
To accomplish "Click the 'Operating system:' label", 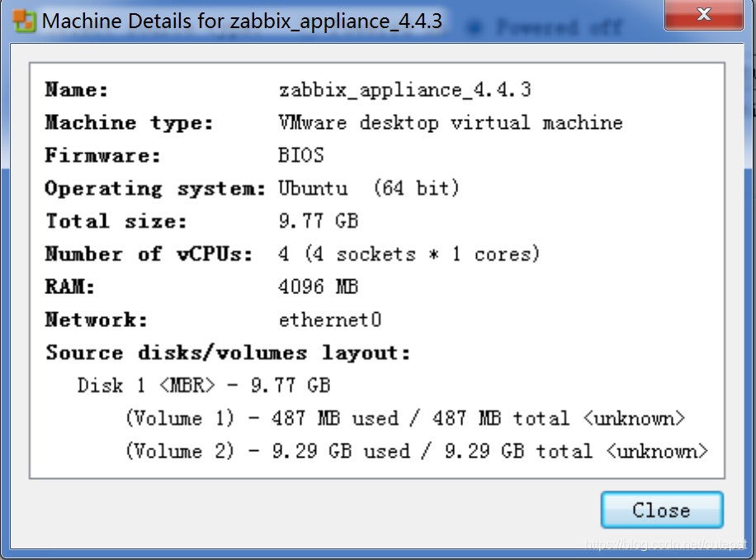I will [x=155, y=188].
